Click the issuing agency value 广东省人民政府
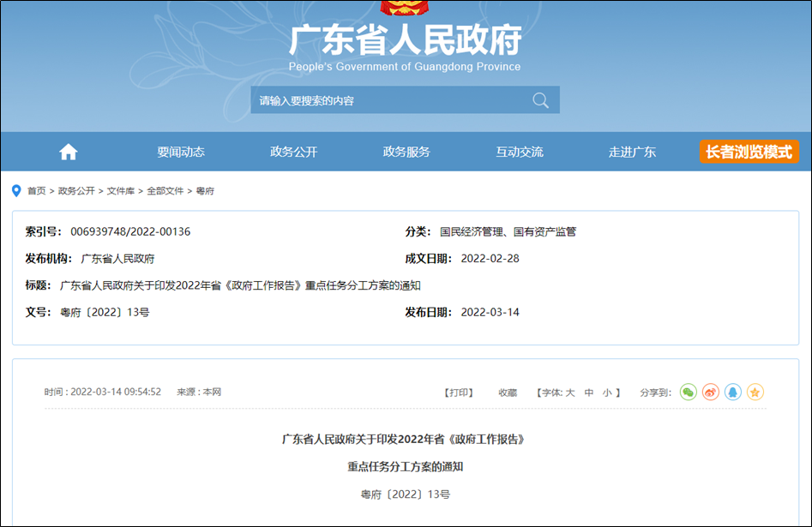812x527 pixels. point(117,258)
